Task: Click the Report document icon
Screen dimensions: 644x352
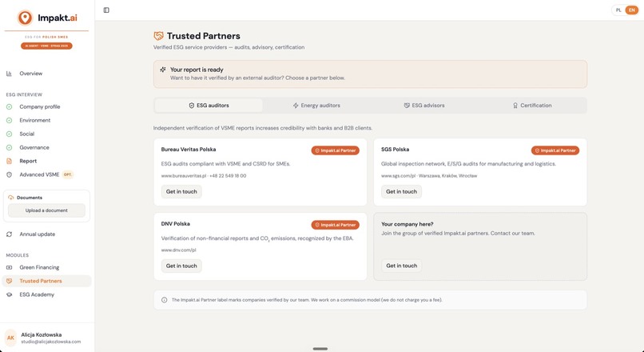Action: tap(9, 161)
